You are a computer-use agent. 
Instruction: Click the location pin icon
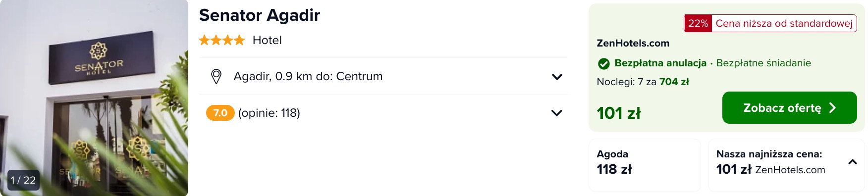pos(216,76)
